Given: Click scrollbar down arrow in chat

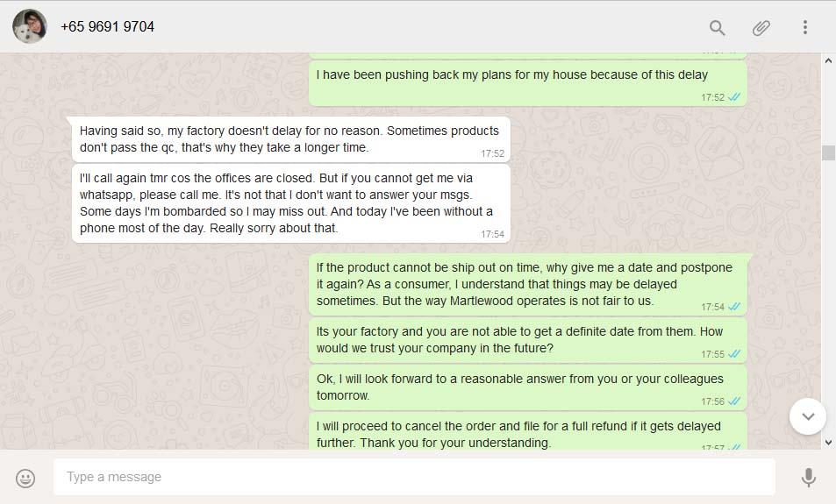Looking at the screenshot, I should point(828,442).
